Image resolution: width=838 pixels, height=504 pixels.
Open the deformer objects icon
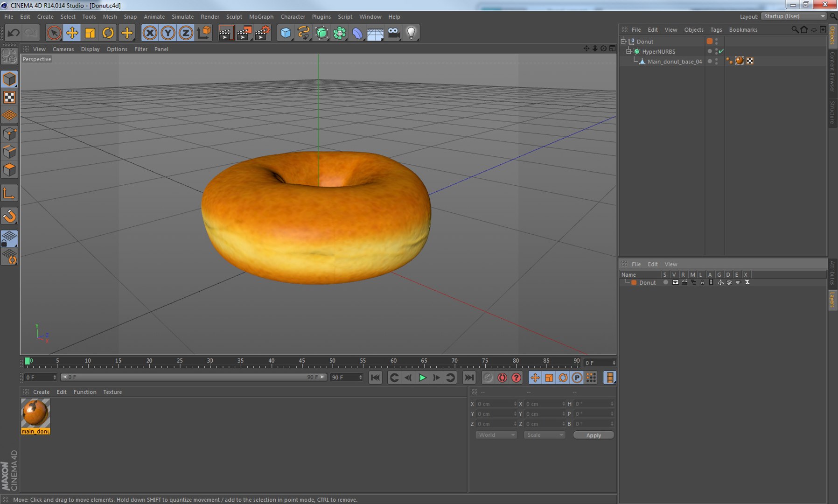pos(358,33)
